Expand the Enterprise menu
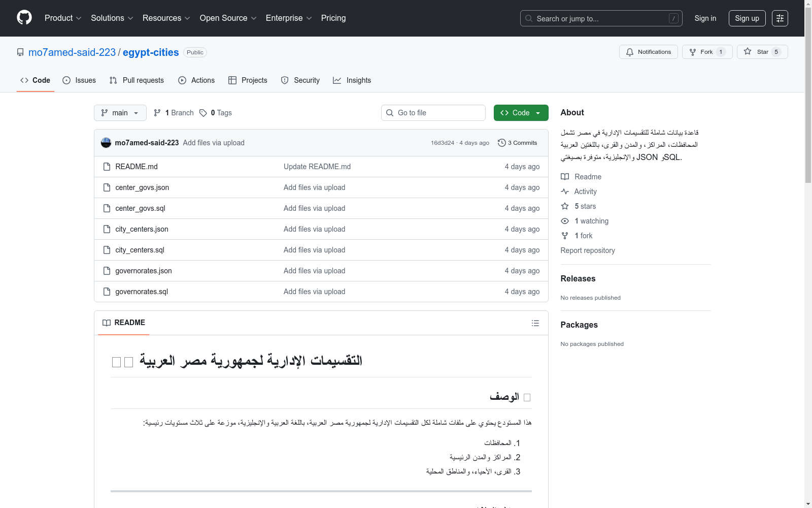 pos(289,18)
